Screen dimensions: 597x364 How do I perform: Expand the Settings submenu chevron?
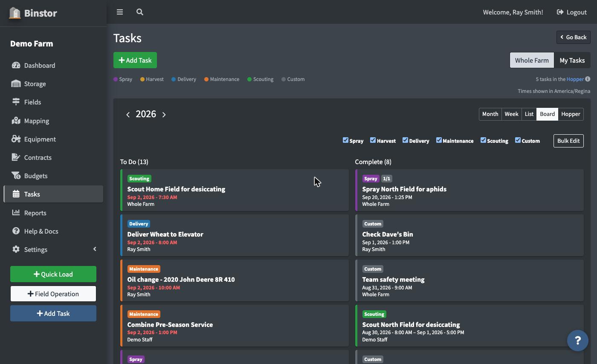(95, 249)
